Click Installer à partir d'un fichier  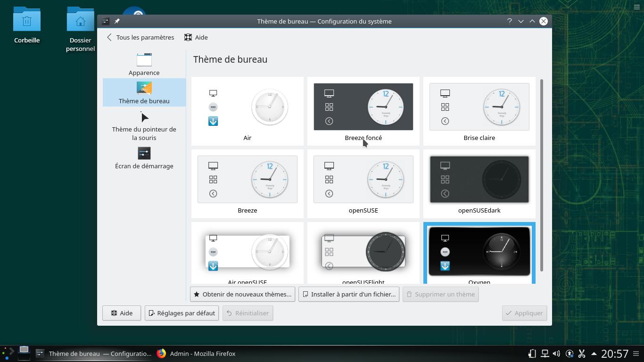349,294
